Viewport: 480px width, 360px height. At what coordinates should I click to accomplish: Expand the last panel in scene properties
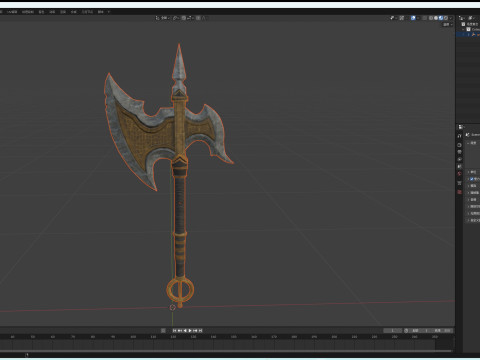468,220
